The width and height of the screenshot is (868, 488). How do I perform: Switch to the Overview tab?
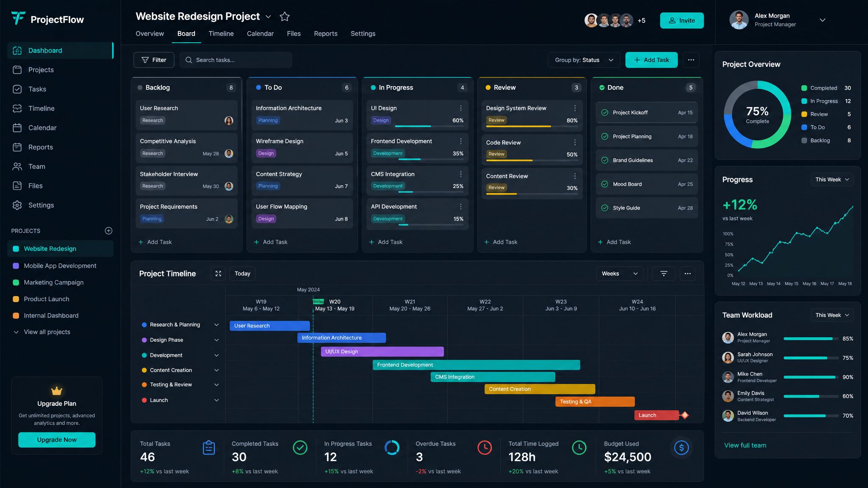pos(150,33)
